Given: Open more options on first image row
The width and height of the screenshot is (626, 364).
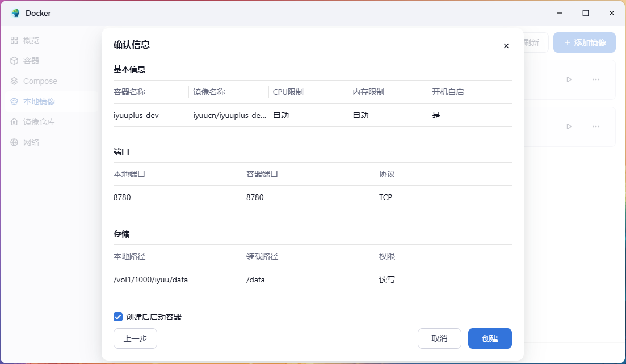Looking at the screenshot, I should point(596,79).
